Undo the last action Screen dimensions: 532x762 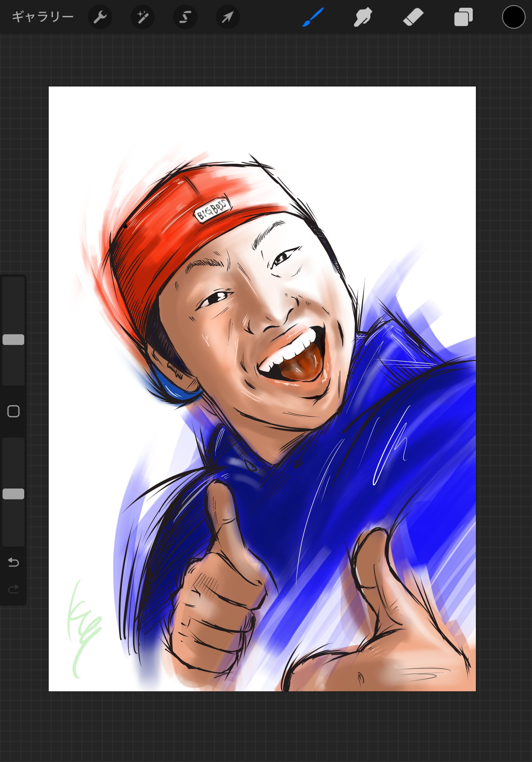pyautogui.click(x=13, y=562)
